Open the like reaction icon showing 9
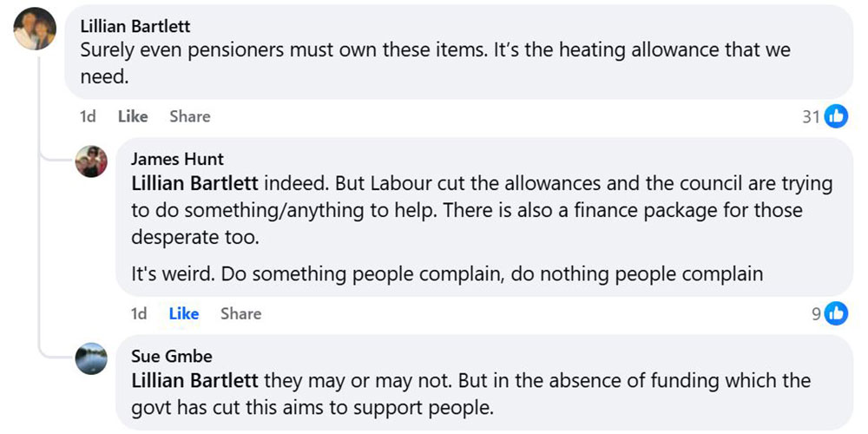Viewport: 868px width, 434px height. pyautogui.click(x=836, y=313)
